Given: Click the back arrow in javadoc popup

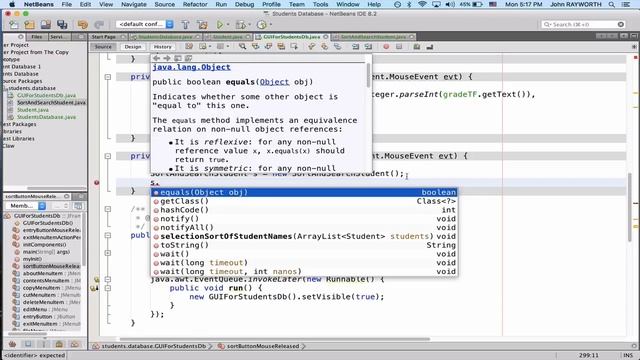Looking at the screenshot, I should (x=156, y=58).
